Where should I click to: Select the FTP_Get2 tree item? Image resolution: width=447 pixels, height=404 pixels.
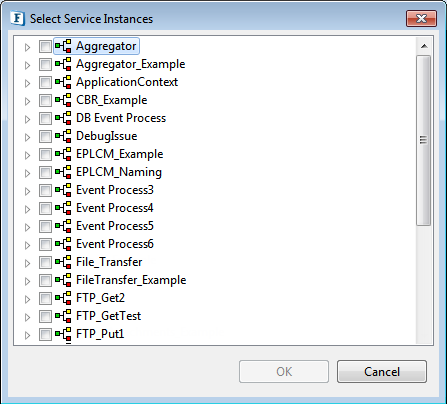(100, 298)
